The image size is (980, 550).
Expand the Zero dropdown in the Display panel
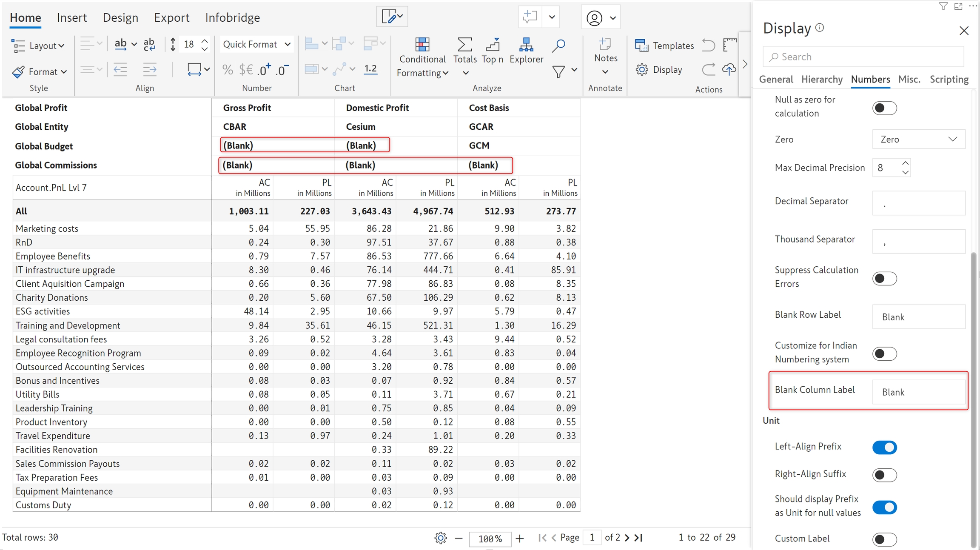point(918,140)
